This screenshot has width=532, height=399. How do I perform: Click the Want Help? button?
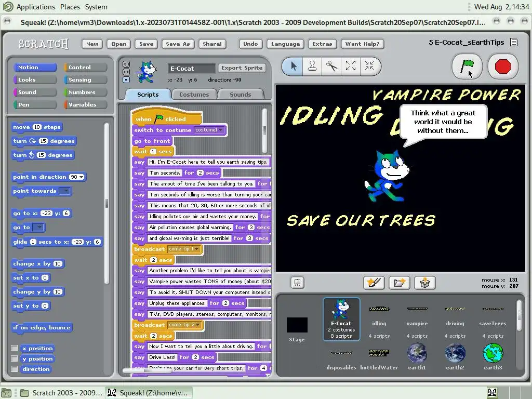(362, 44)
